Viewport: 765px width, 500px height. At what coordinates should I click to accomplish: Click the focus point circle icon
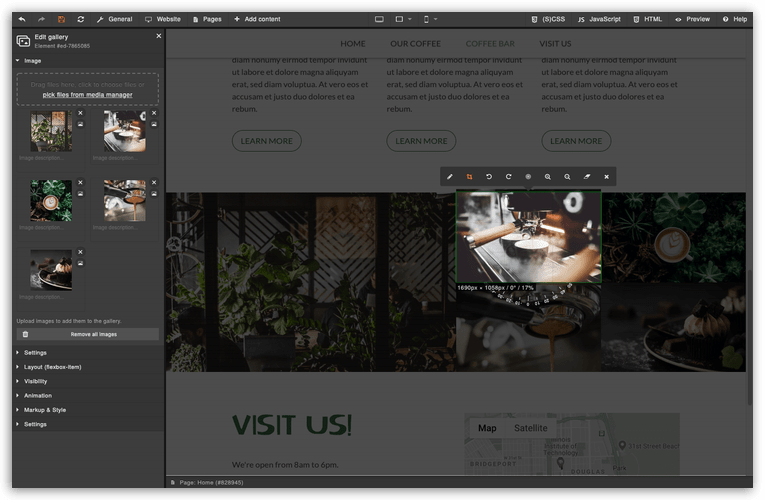coord(528,177)
